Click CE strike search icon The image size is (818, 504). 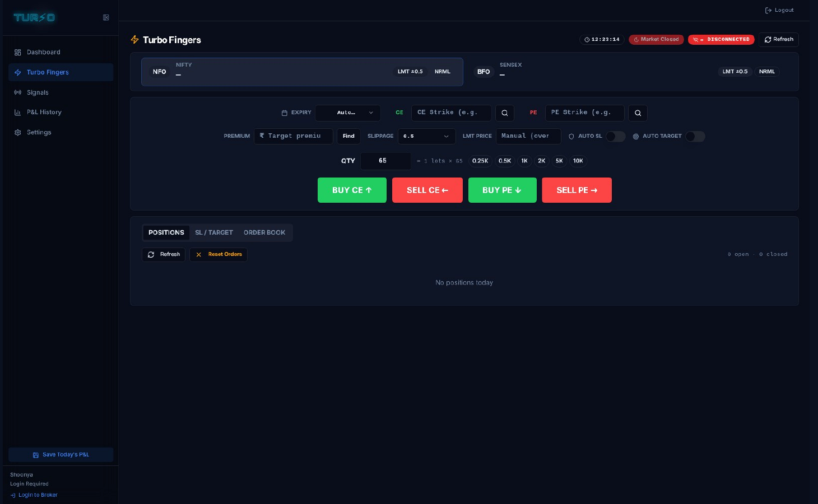[505, 113]
